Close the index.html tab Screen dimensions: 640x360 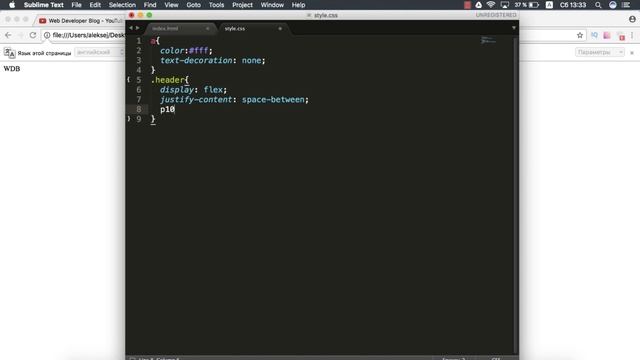(x=208, y=29)
